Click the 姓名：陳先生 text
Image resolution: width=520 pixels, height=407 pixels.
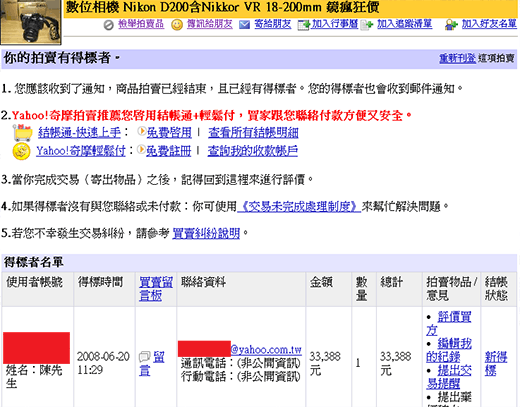pos(34,377)
